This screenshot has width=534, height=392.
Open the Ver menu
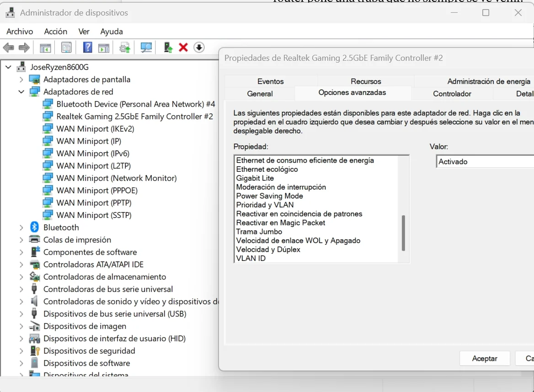84,32
